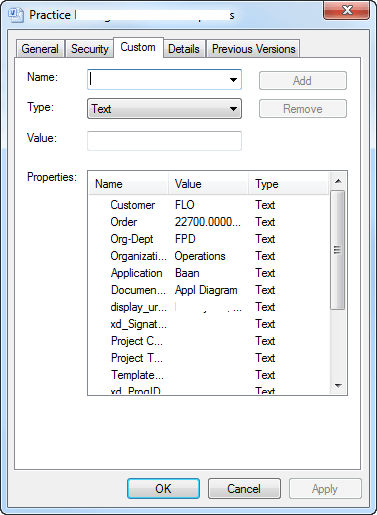Select the Order property row

pyautogui.click(x=209, y=222)
